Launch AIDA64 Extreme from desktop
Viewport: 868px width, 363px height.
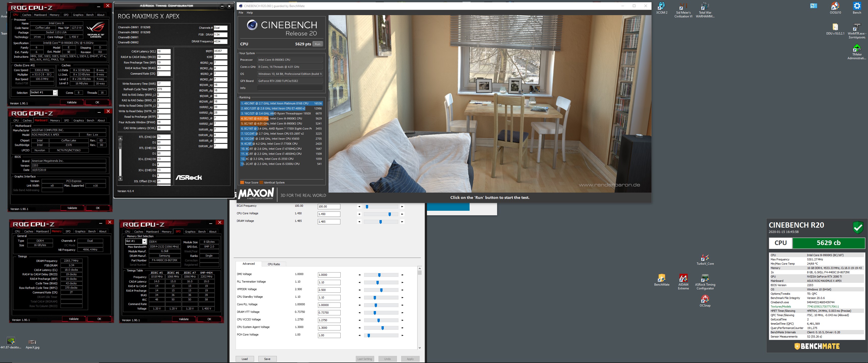pos(683,282)
